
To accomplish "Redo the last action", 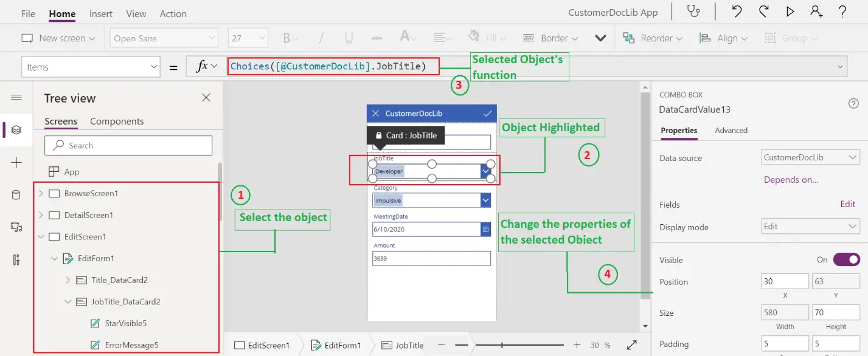I will pos(764,12).
